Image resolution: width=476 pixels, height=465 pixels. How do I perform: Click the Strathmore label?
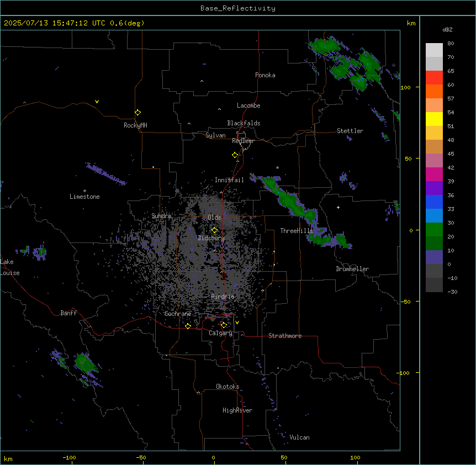click(x=285, y=336)
